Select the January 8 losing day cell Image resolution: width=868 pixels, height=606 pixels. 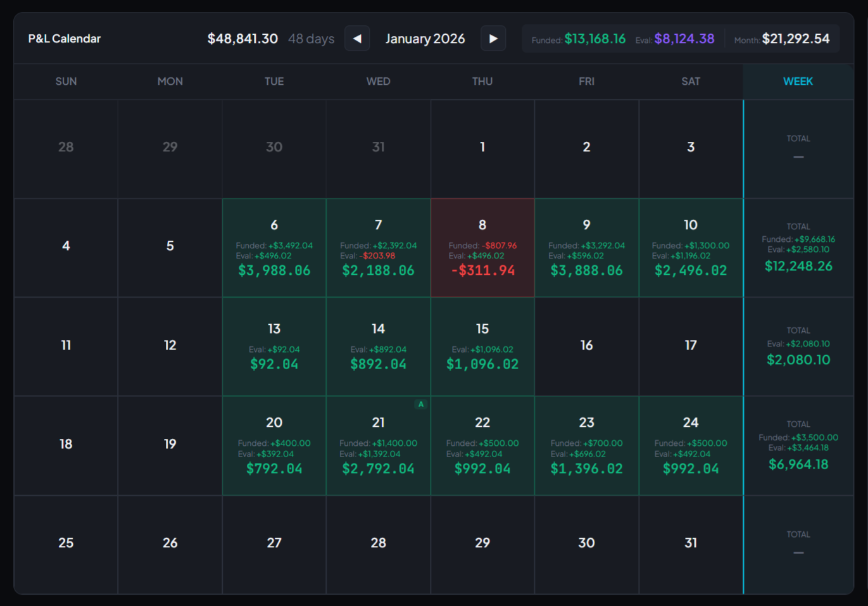pos(482,248)
